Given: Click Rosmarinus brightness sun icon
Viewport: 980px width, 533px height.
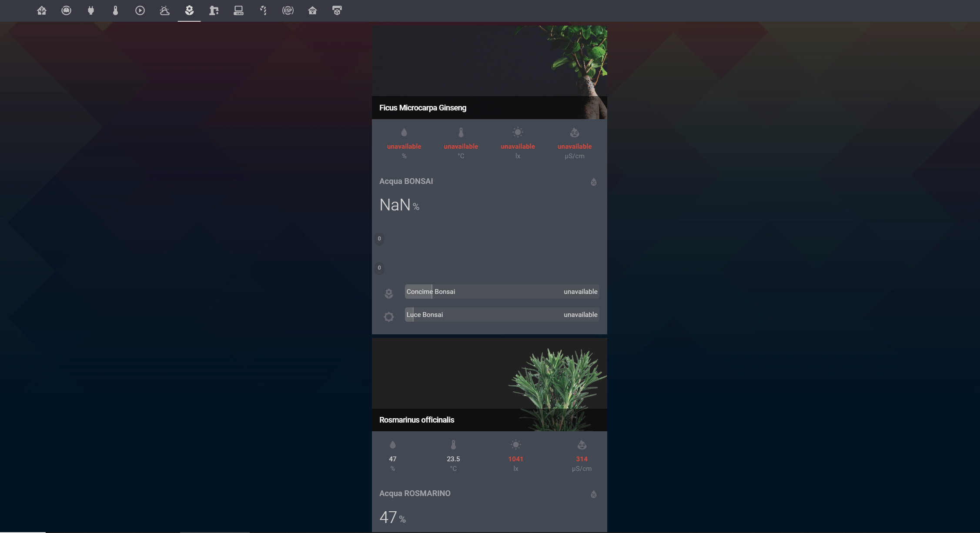Looking at the screenshot, I should tap(516, 445).
